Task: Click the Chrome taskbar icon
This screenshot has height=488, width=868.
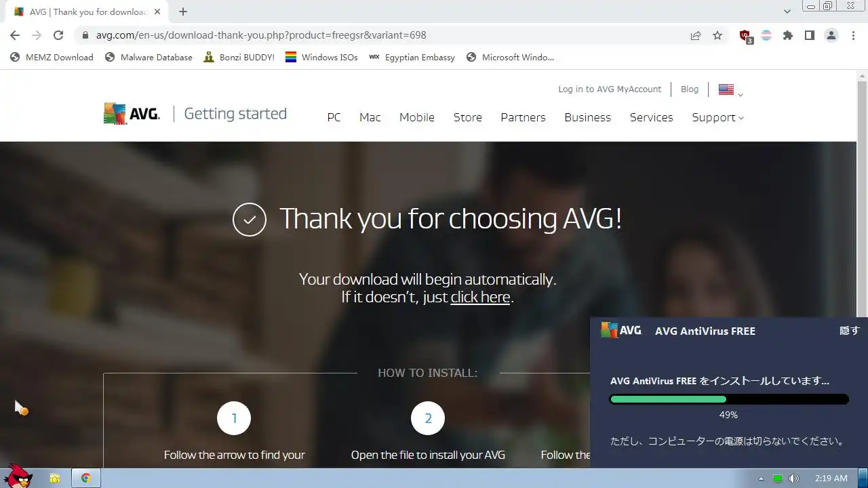Action: (86, 479)
